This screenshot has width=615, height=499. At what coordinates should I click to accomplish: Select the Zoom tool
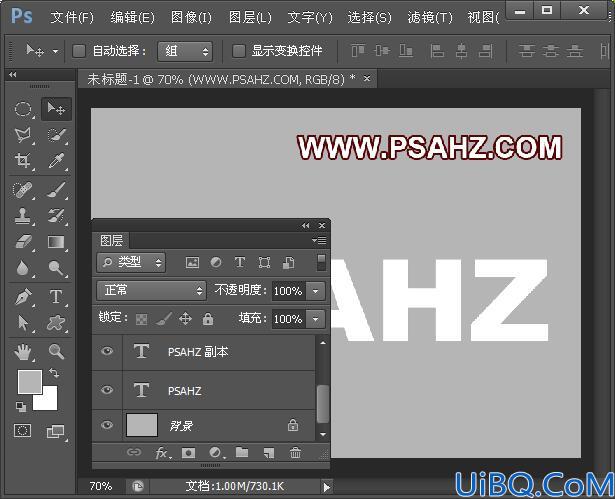pyautogui.click(x=56, y=352)
